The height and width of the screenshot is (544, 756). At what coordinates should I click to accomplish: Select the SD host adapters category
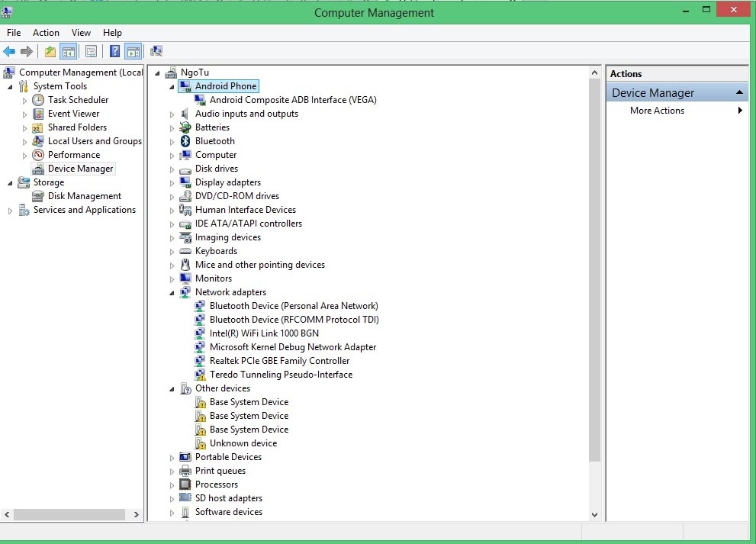click(x=229, y=498)
